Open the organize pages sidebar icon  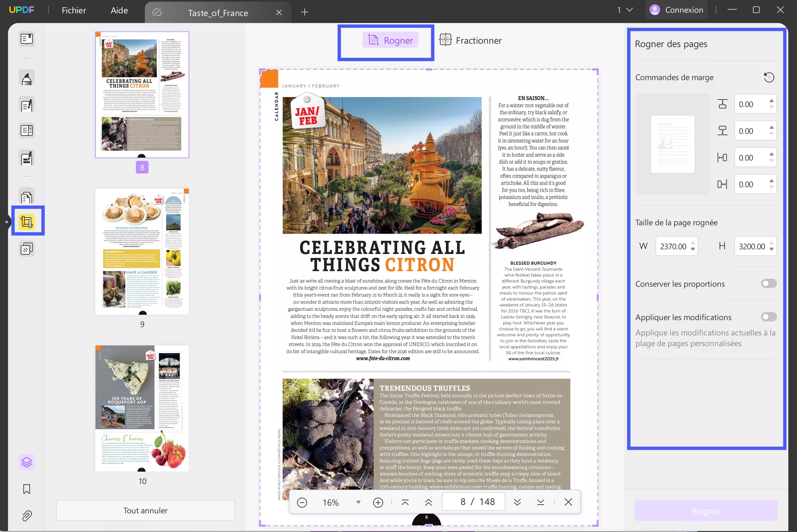(26, 197)
